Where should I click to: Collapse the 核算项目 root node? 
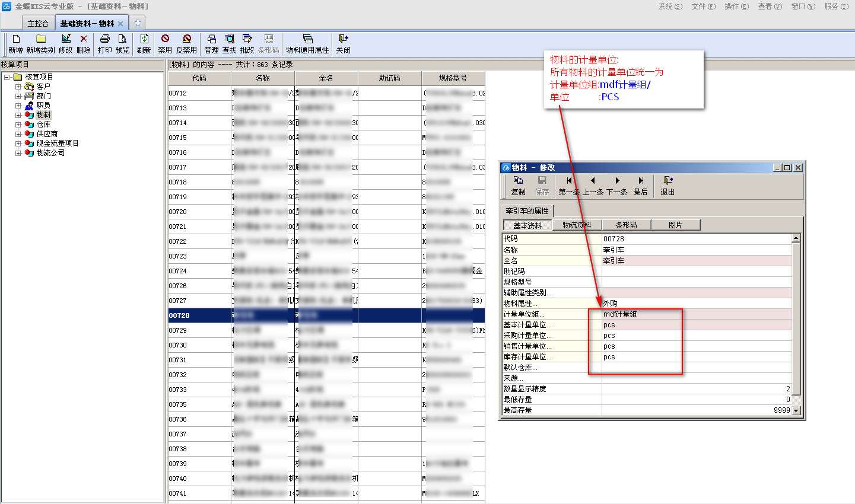pyautogui.click(x=7, y=77)
